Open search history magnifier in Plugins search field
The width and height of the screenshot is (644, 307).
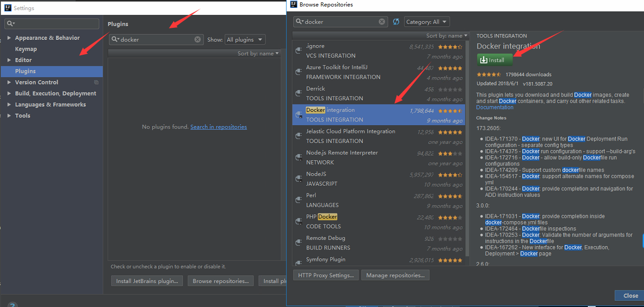click(115, 39)
